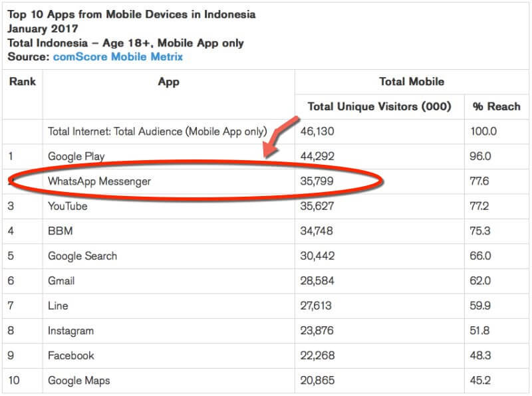Select the Total Unique Visitors (000) header
The image size is (532, 396).
click(x=379, y=106)
